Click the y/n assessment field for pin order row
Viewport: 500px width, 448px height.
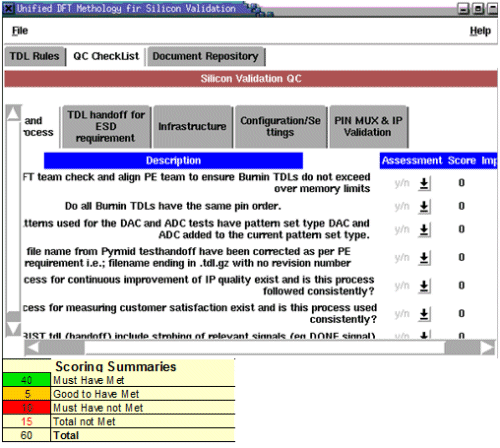tap(402, 207)
